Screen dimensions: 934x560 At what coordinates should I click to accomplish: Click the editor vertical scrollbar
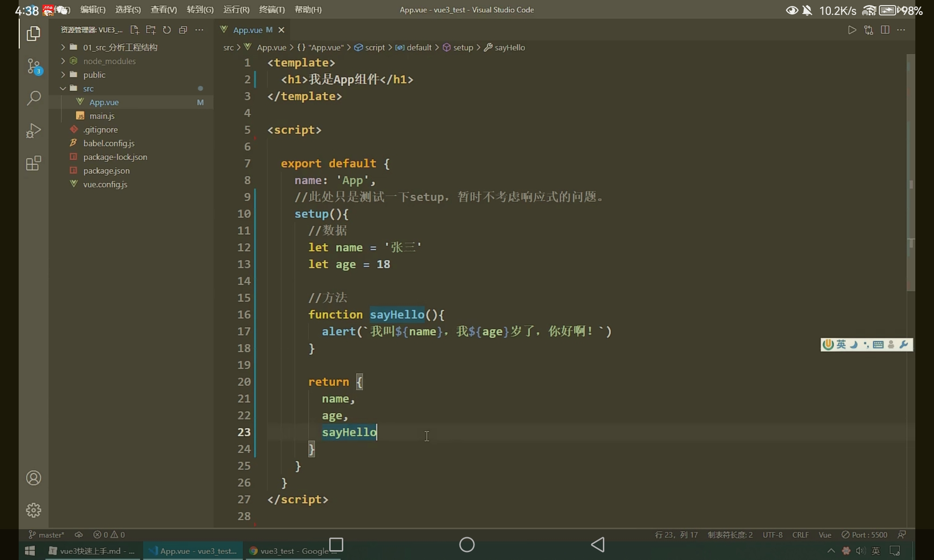[x=911, y=173]
